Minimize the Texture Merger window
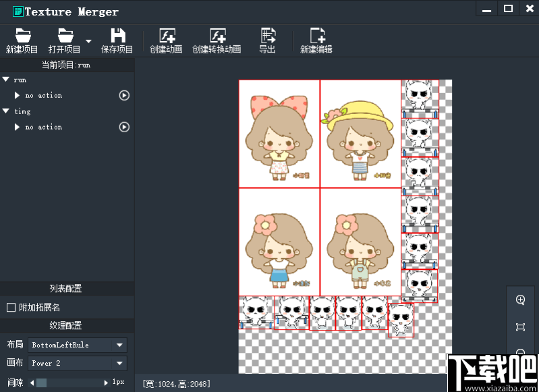Image resolution: width=539 pixels, height=392 pixels. tap(486, 10)
